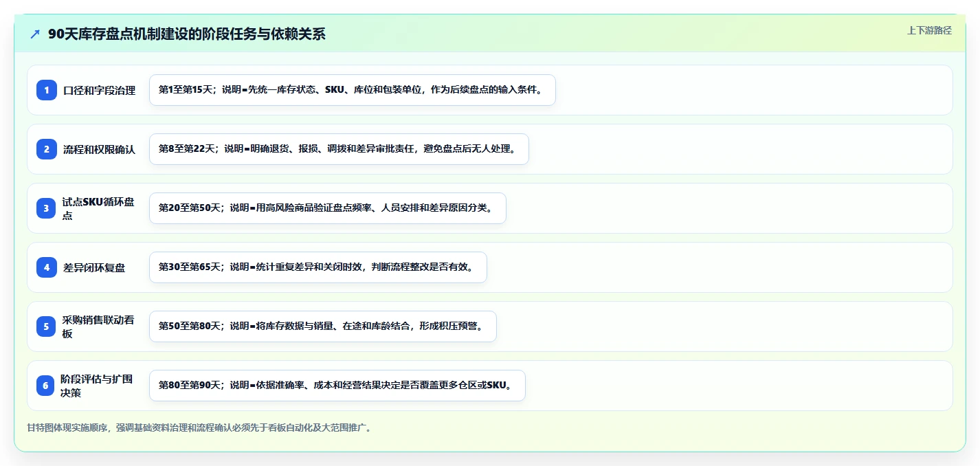Select the 采购销售联动看板 stage label
This screenshot has width=980, height=466.
click(100, 326)
